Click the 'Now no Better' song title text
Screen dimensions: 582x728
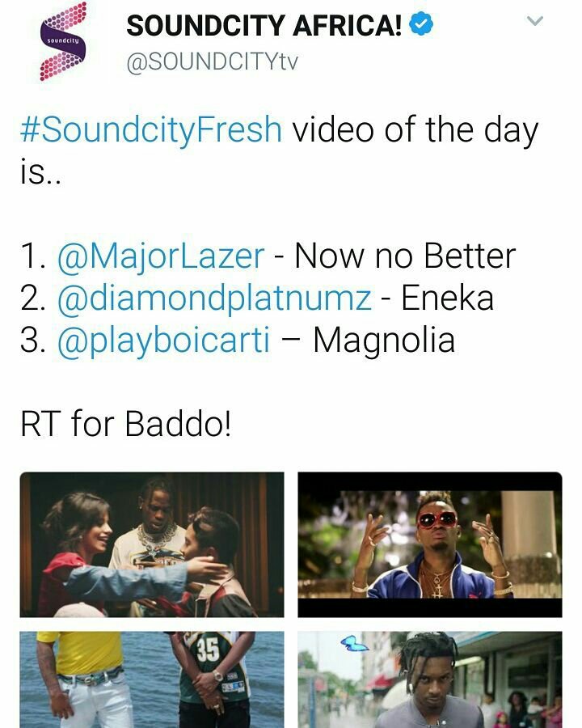click(405, 256)
